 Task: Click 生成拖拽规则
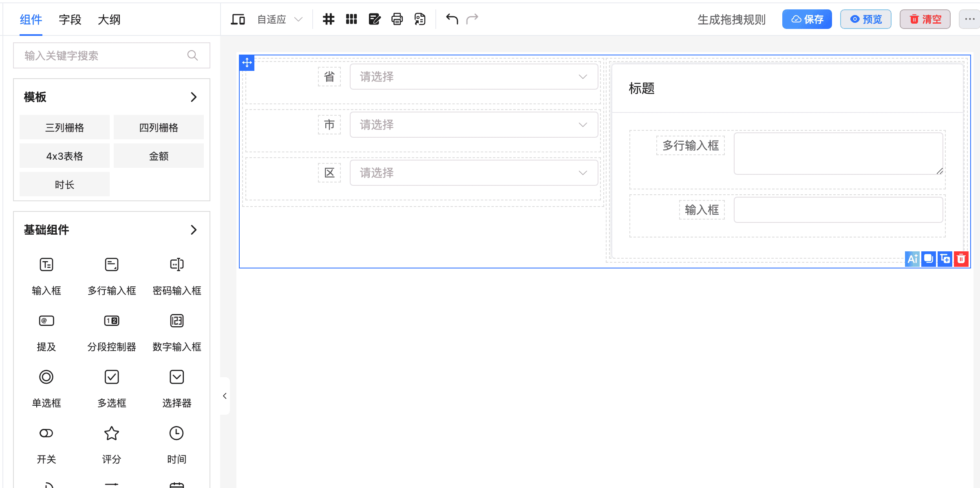pyautogui.click(x=731, y=20)
